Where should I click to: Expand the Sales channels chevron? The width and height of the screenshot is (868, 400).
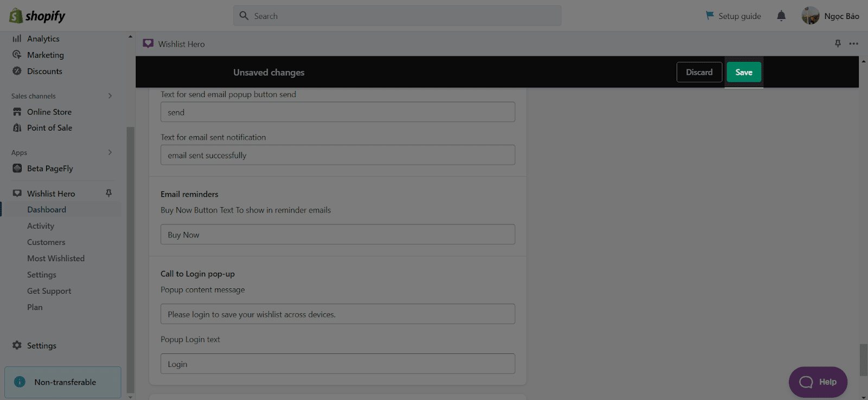coord(110,96)
